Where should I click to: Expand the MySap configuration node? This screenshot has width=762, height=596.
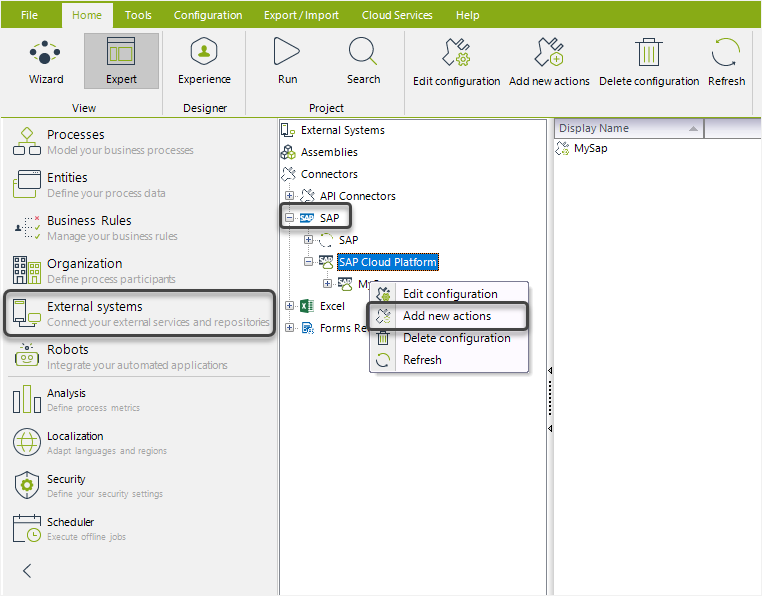327,283
